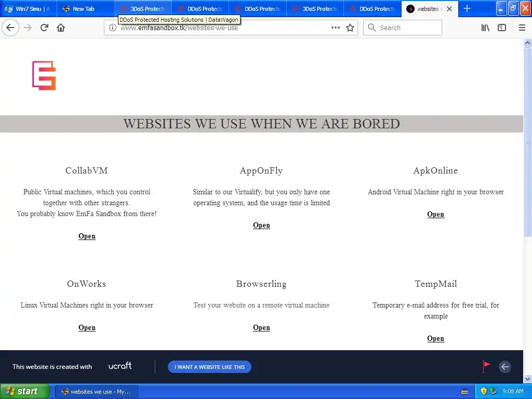Click the safely remove hardware tray icon
532x399 pixels.
tap(494, 391)
